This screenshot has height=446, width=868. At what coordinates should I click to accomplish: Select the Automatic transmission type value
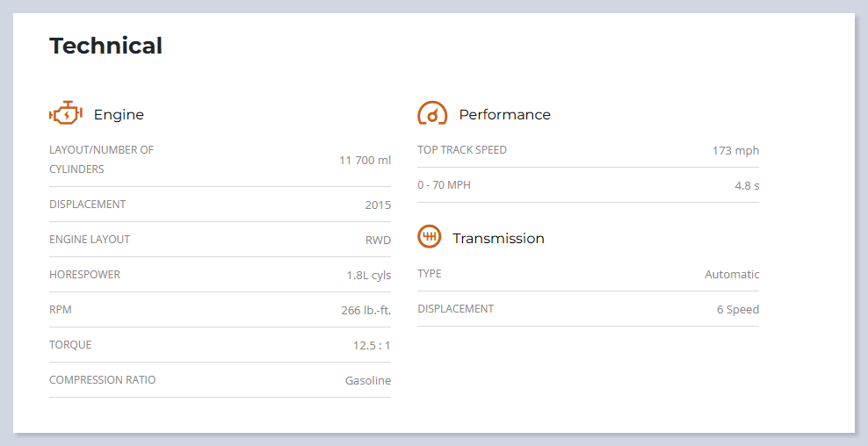click(x=732, y=274)
